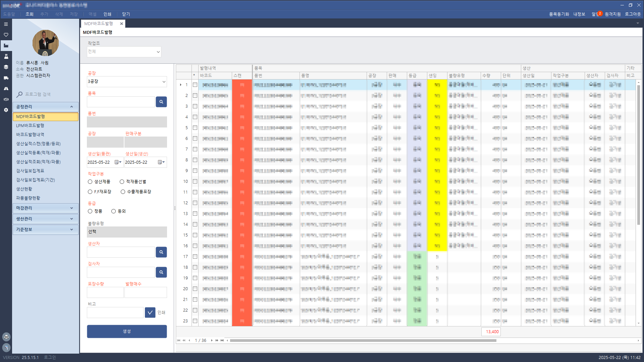Viewport: 644px width, 362px height.
Task: Select the 적재품선별 radio button
Action: (122, 182)
